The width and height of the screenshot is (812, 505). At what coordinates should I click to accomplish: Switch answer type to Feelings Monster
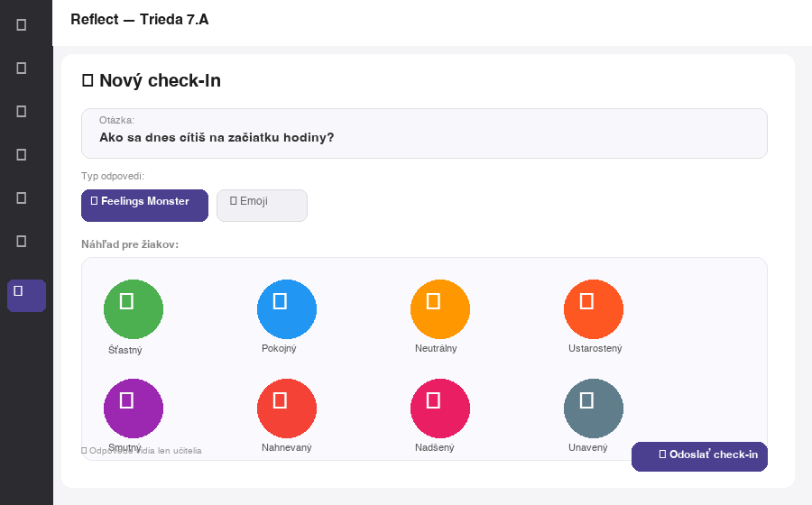pos(144,205)
